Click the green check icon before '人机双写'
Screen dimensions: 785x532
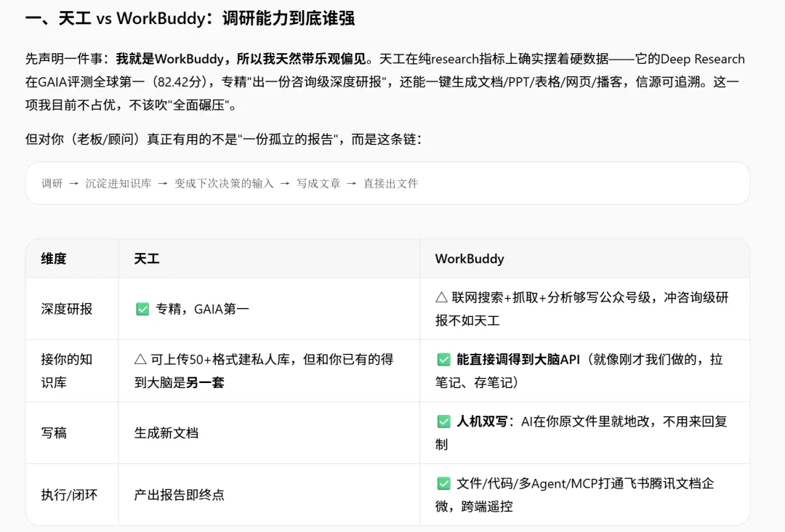click(443, 422)
